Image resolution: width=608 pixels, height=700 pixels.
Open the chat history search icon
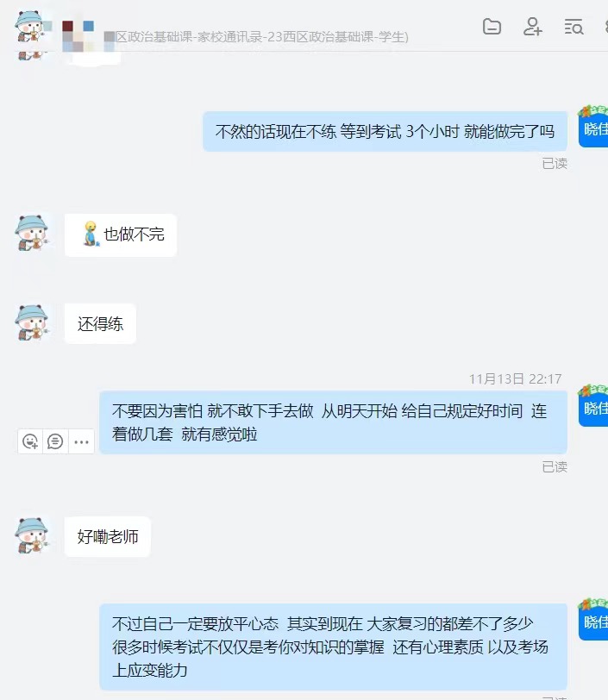point(574,27)
